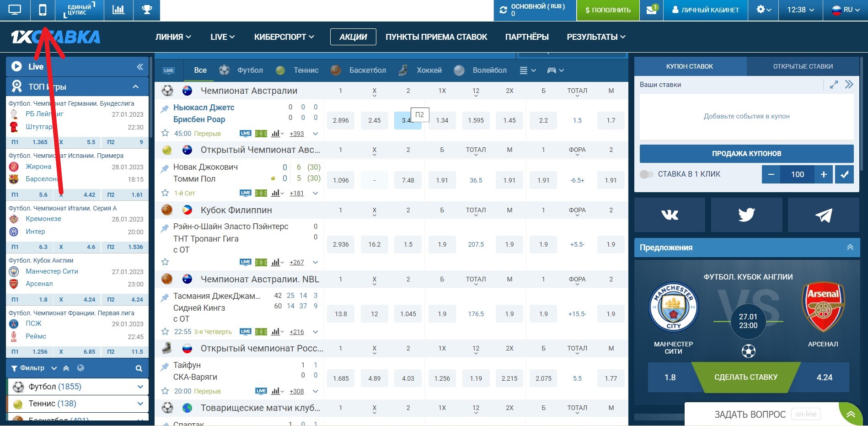Open +181 more markets for Джокович match

[297, 193]
